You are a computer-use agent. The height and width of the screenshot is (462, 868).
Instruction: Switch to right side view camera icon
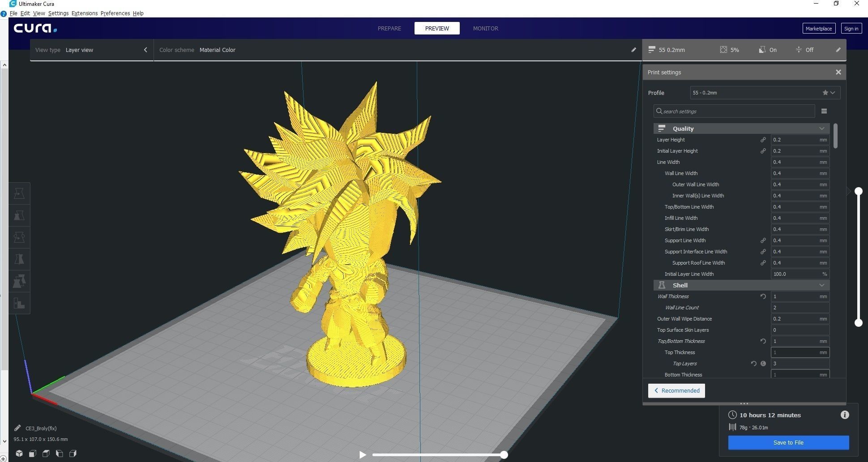pos(73,453)
